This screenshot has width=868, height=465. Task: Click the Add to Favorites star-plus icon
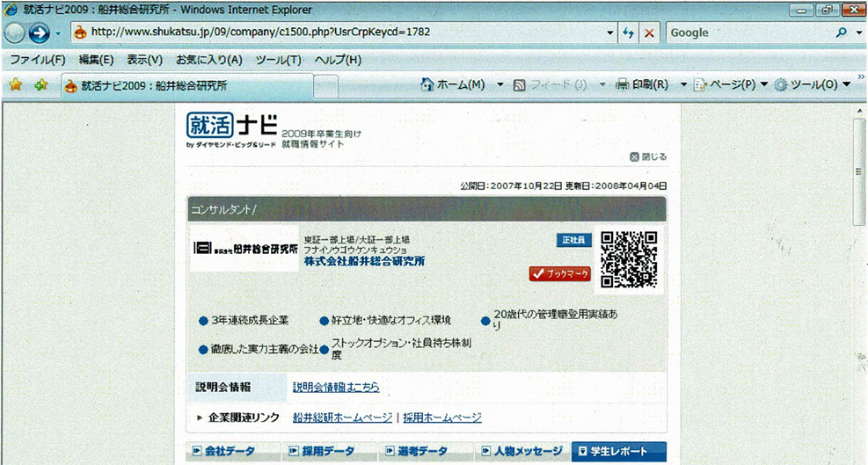click(x=41, y=84)
